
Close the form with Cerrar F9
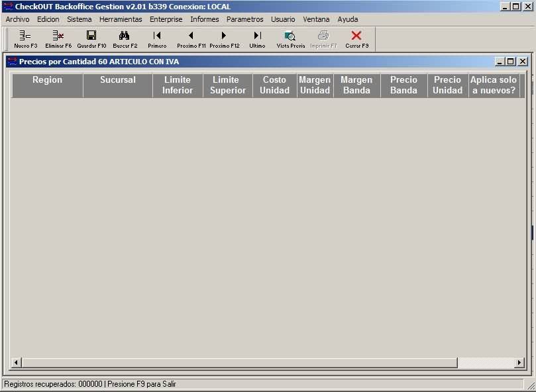click(356, 36)
